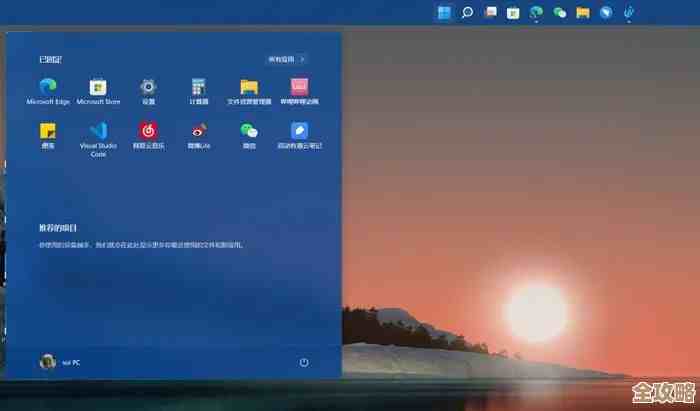700x411 pixels.
Task: Click the power button in the Start menu
Action: click(304, 362)
